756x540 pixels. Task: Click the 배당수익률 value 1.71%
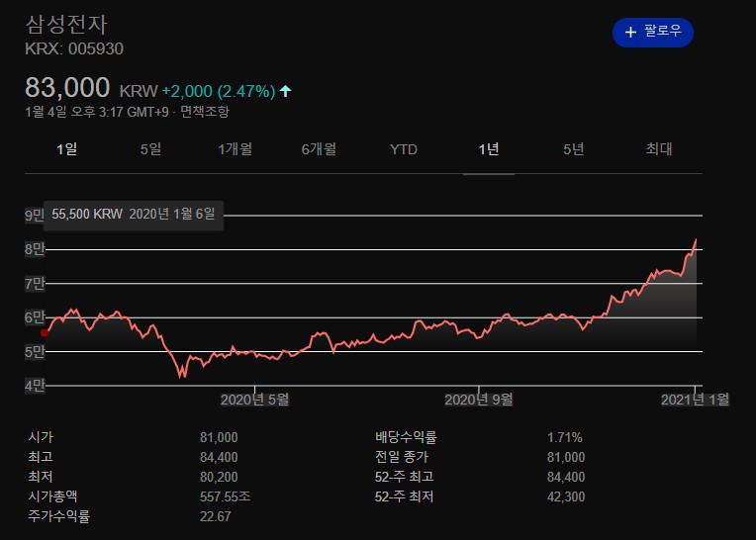[565, 437]
